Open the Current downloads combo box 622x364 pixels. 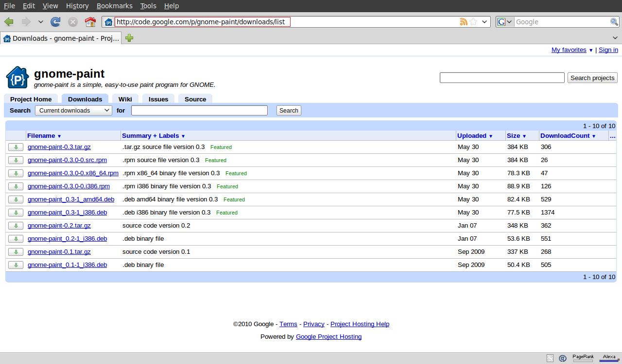click(x=73, y=111)
